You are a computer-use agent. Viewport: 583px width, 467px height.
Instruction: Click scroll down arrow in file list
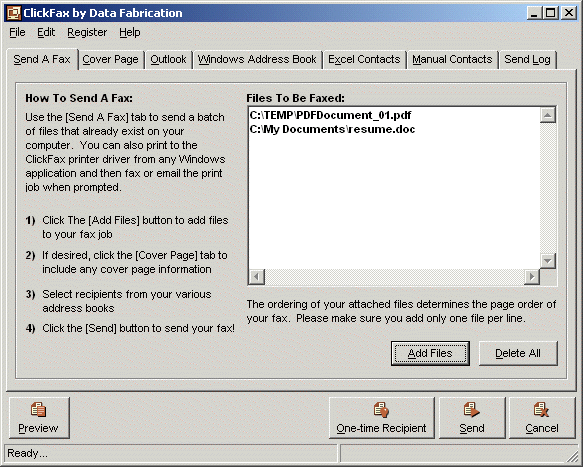pos(548,261)
